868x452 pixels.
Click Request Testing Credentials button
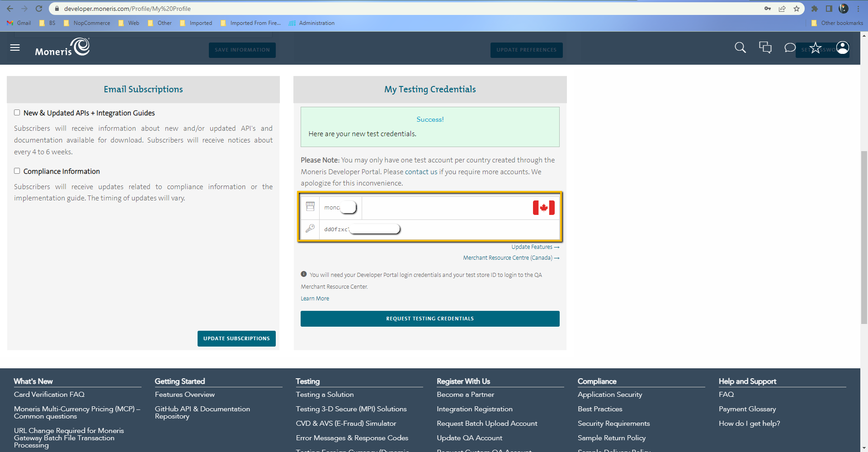point(430,319)
